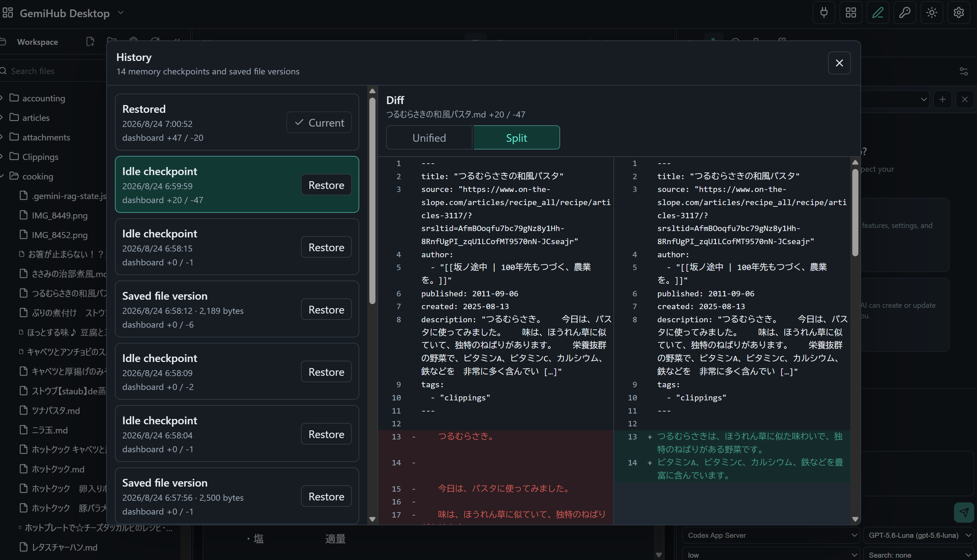
Task: Click editor scroll down arrow behind dialog
Action: (659, 555)
